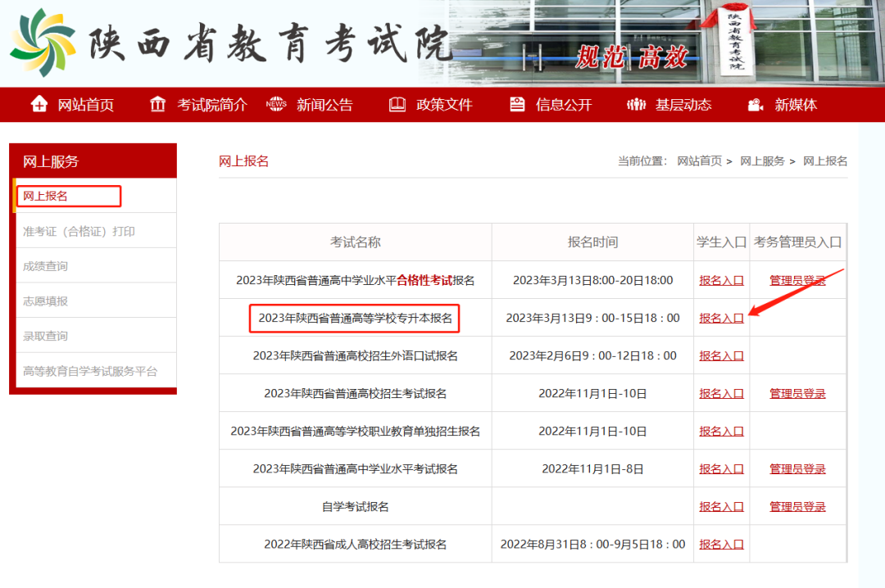Click the home icon beside 网站首页
Viewport: 885px width, 588px height.
39,104
